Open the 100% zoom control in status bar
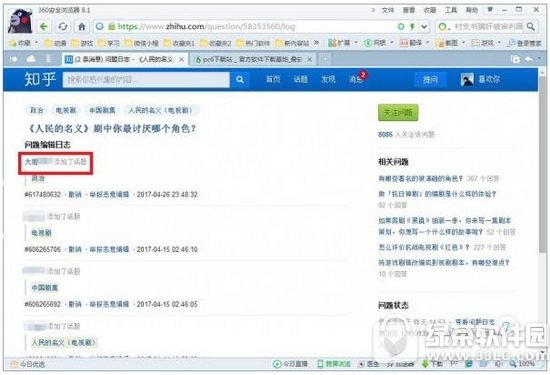Viewport: 550px width, 375px height. pos(523,364)
